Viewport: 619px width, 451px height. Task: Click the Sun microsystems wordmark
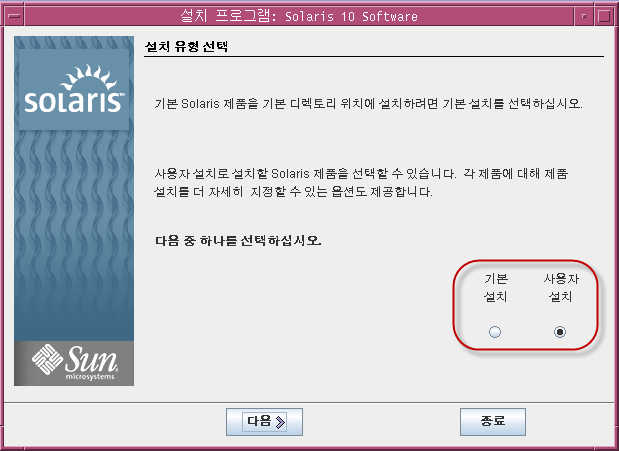point(90,363)
